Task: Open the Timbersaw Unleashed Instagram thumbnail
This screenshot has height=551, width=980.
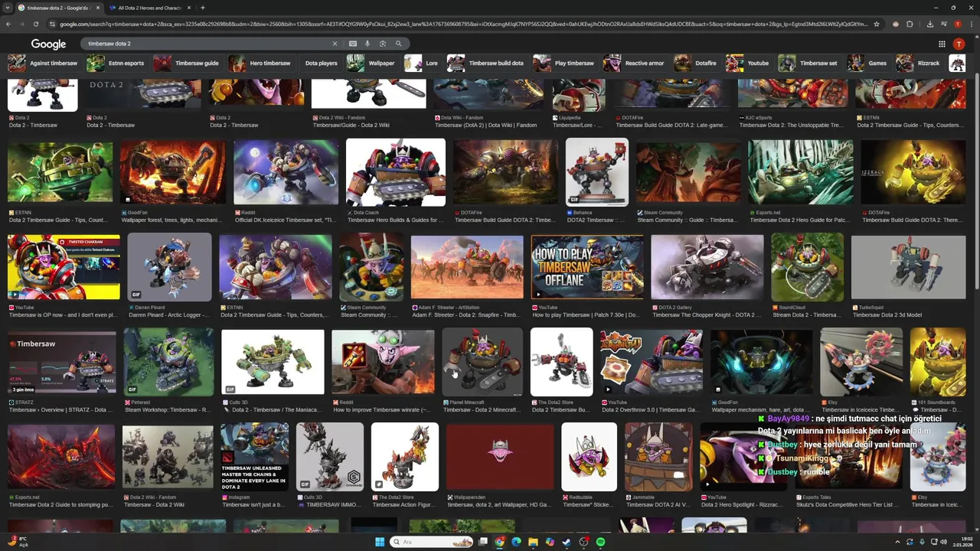Action: pos(255,457)
